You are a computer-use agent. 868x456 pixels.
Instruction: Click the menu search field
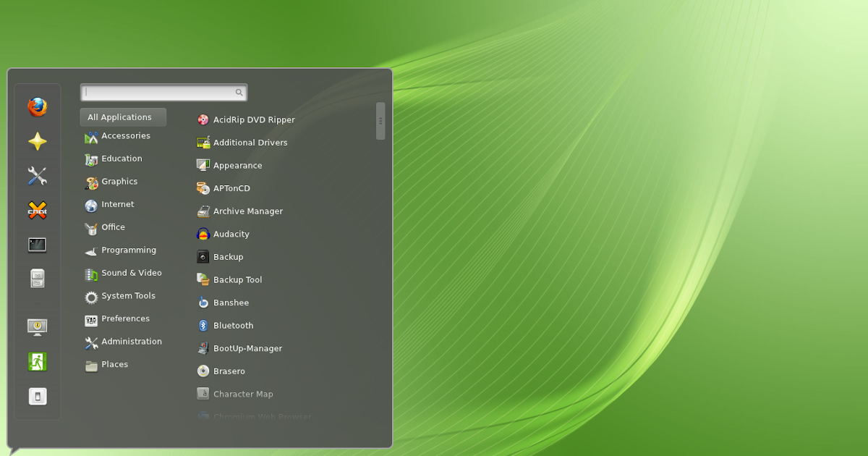(161, 93)
